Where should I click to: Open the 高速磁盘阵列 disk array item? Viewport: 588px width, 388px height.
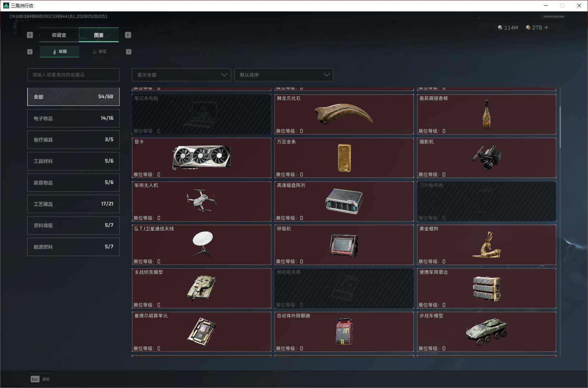344,201
